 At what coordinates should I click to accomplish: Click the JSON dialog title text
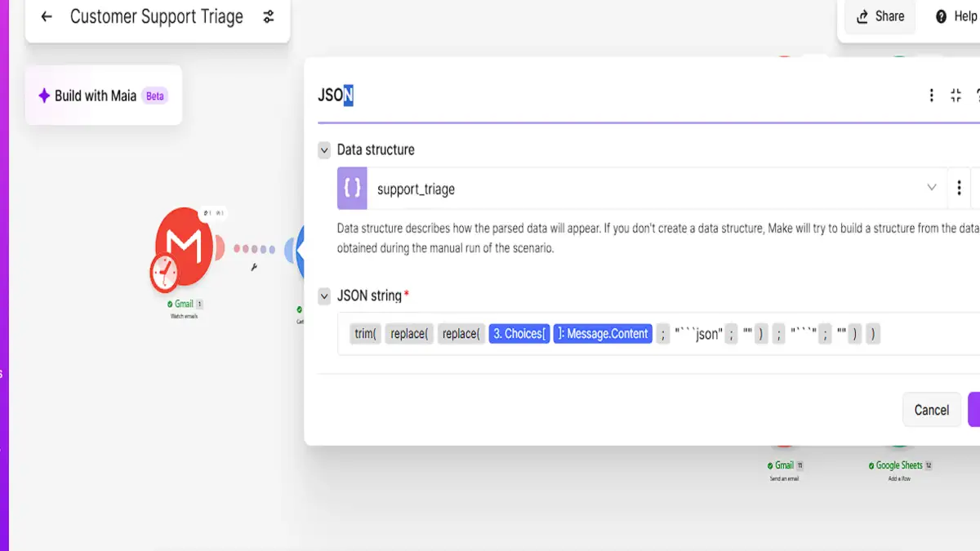336,96
